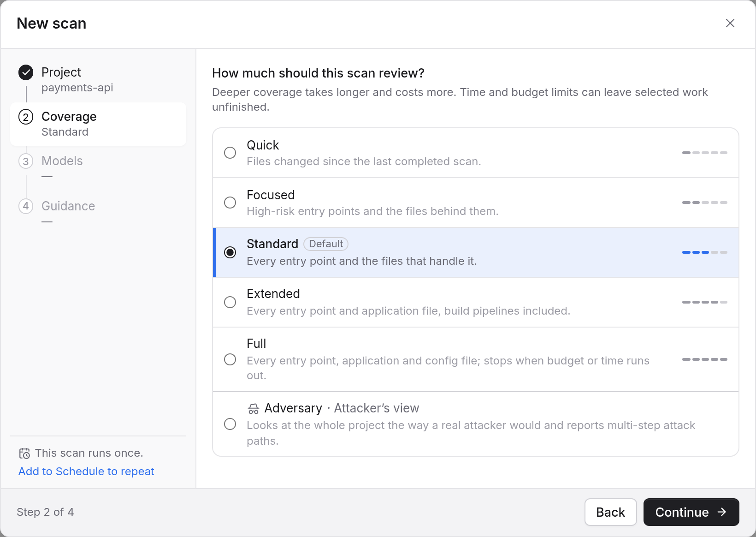This screenshot has width=756, height=537.
Task: Close the New scan dialog
Action: tap(730, 23)
